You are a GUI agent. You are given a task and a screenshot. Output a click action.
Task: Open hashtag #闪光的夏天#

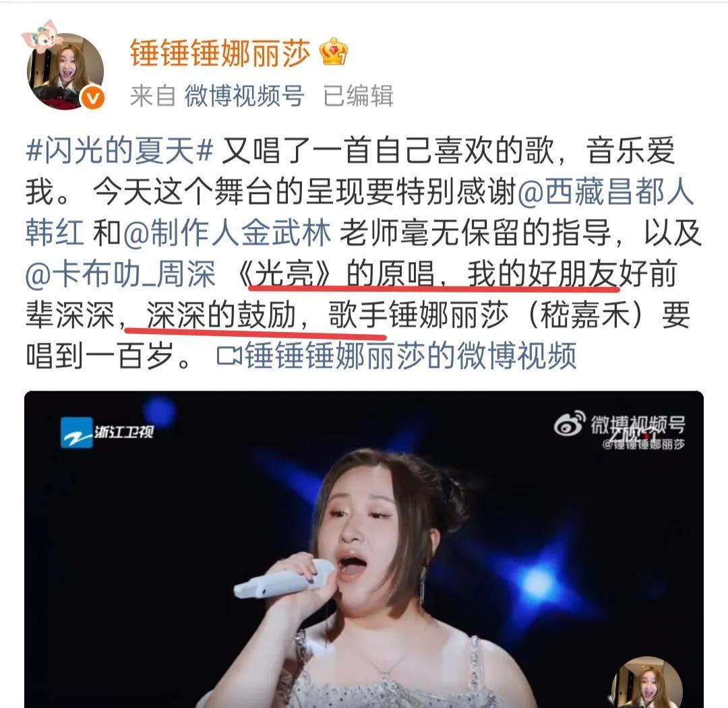pyautogui.click(x=119, y=151)
